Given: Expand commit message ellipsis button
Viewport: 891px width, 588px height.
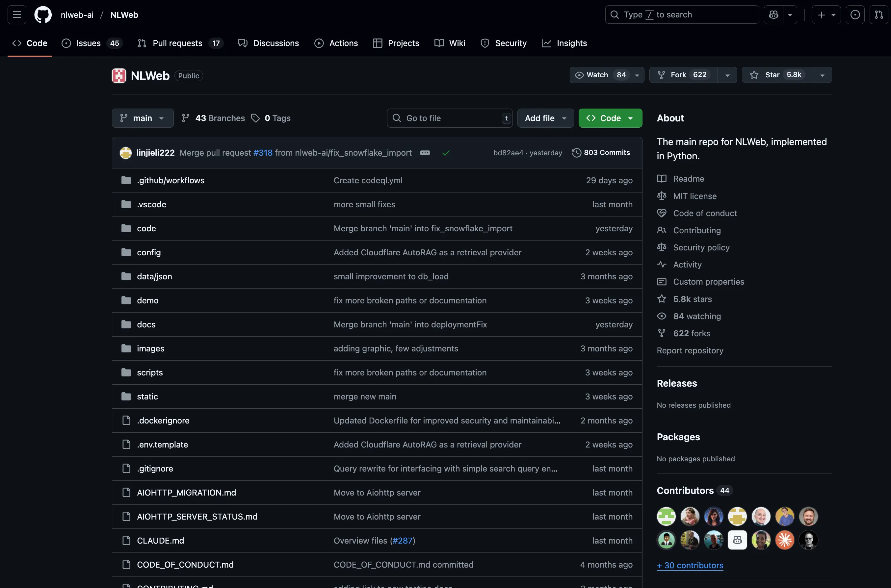Looking at the screenshot, I should tap(425, 153).
